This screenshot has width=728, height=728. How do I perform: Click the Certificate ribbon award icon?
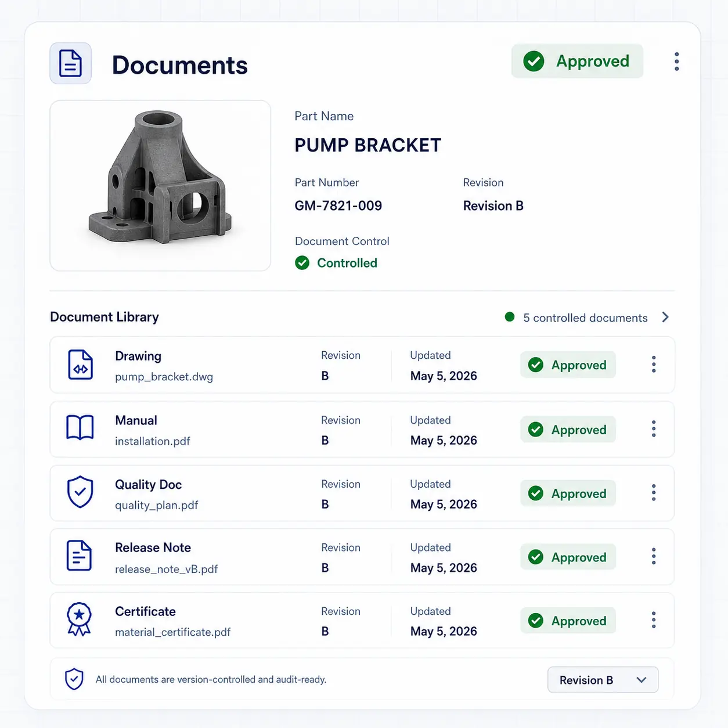80,619
